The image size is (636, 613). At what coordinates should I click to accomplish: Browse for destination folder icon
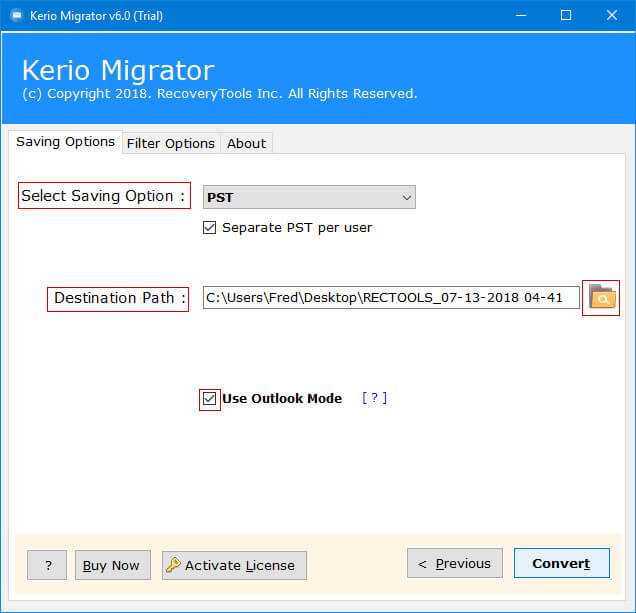(x=602, y=297)
